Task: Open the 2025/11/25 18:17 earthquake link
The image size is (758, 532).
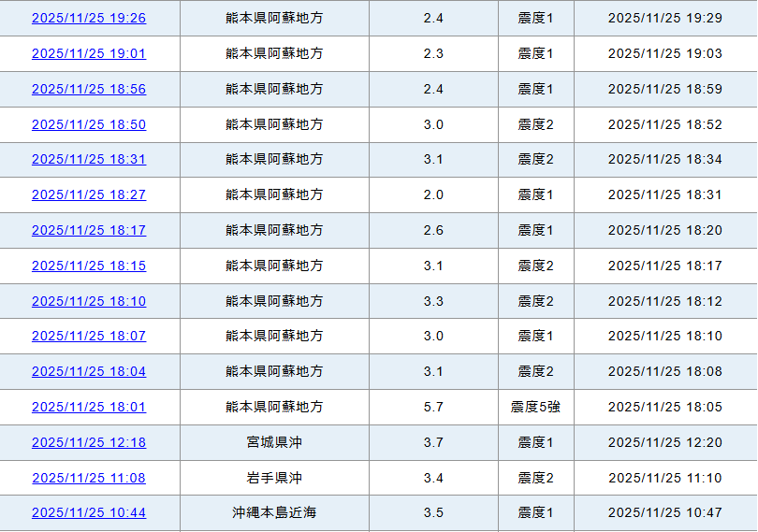Action: coord(89,230)
